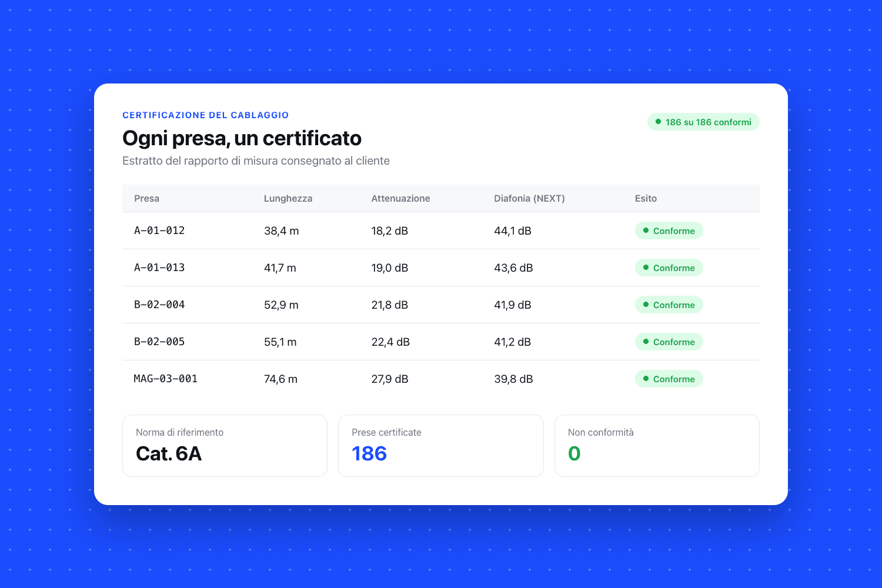
Task: Select the 22,4 dB attenuation value
Action: click(390, 342)
